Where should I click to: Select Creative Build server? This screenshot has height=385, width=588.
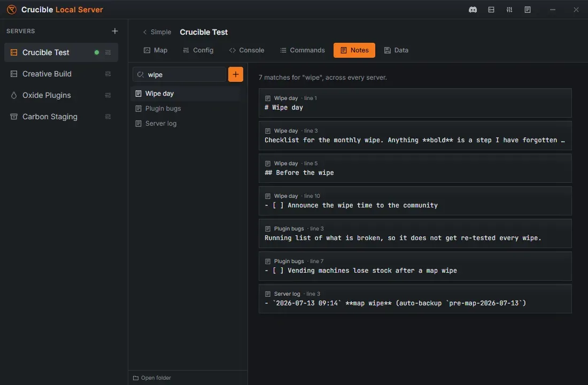coord(61,74)
